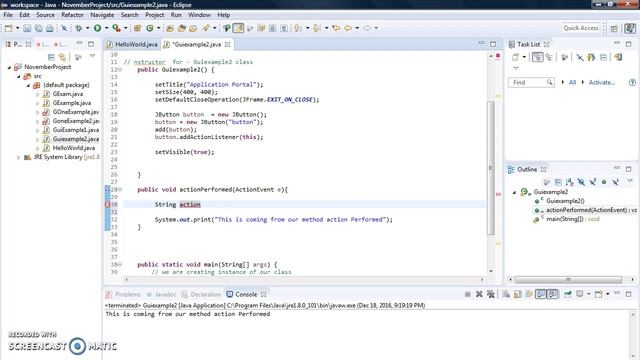Click the Save All toolbar icon

click(x=38, y=28)
